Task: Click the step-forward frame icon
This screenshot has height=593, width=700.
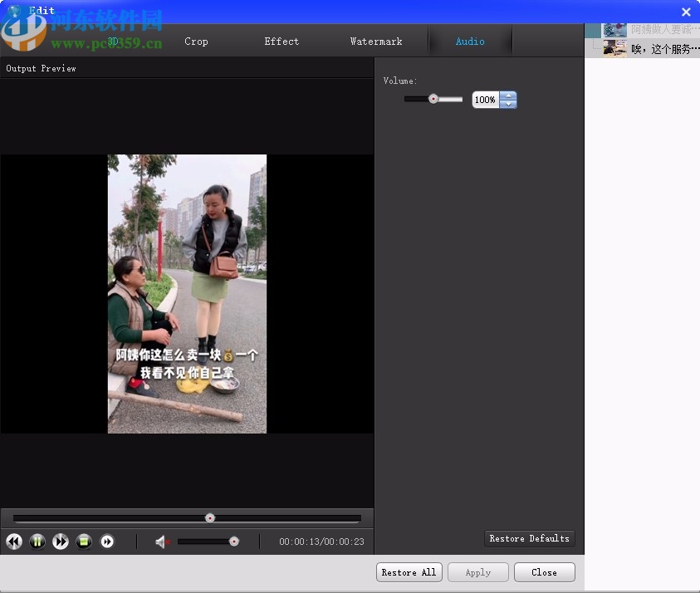Action: point(107,541)
